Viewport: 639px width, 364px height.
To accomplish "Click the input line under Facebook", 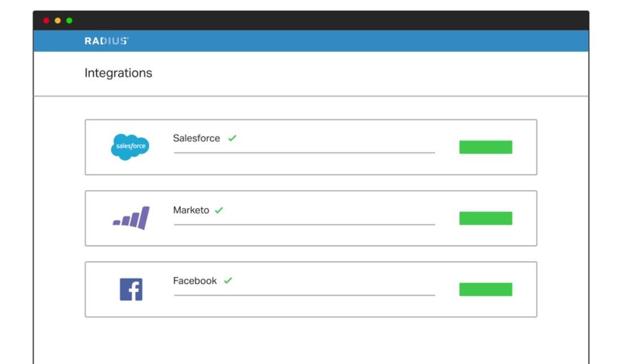I will coord(305,295).
